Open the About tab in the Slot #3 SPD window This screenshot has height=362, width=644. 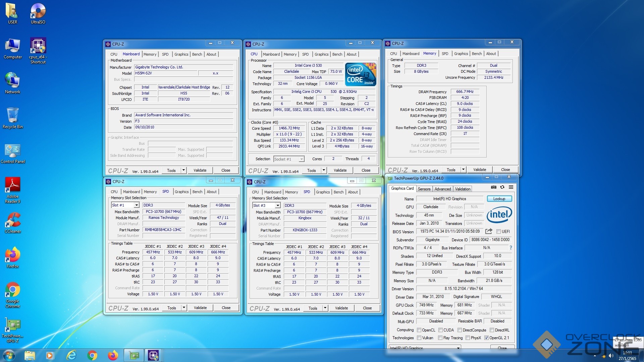(353, 192)
